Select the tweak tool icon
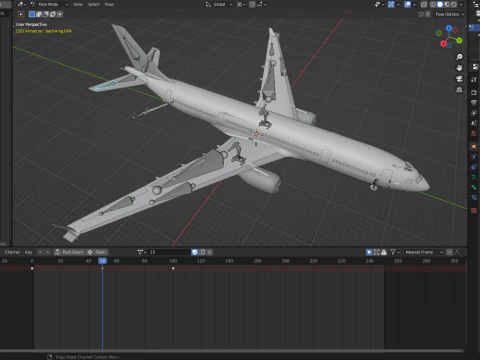480x360 pixels. pos(21,14)
